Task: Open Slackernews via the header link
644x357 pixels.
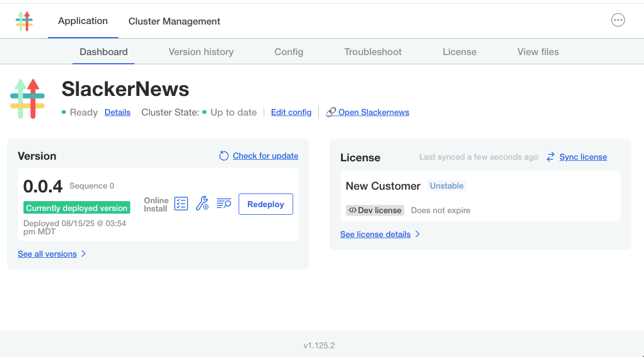Action: [x=374, y=112]
